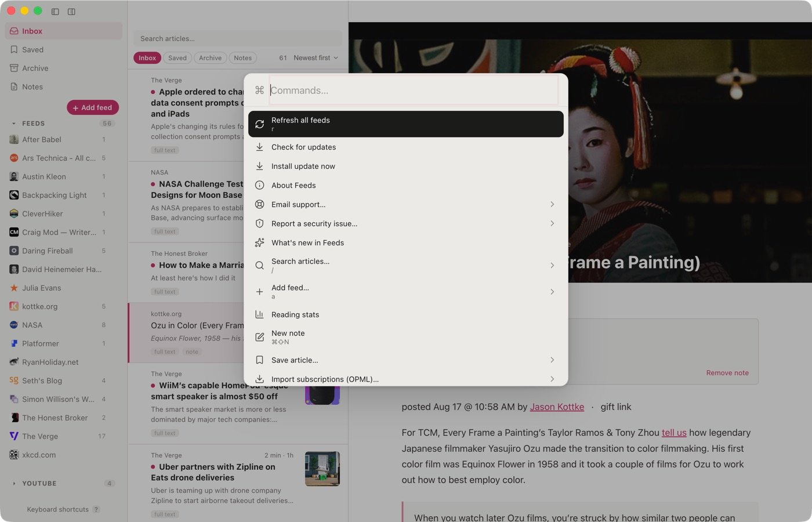Click the bookmark icon next to Save article command
The image size is (812, 522).
tap(260, 360)
